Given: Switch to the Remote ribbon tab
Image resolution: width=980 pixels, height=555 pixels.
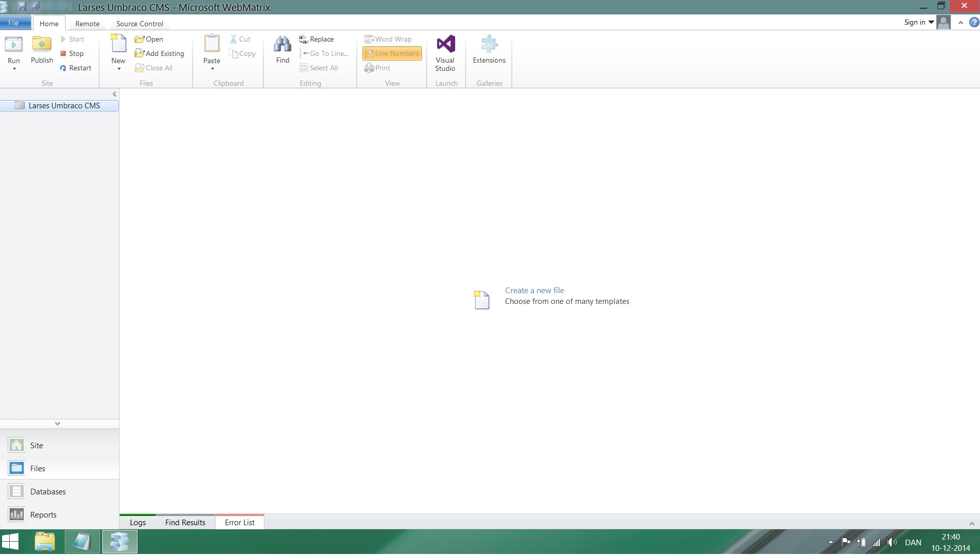Looking at the screenshot, I should coord(87,24).
